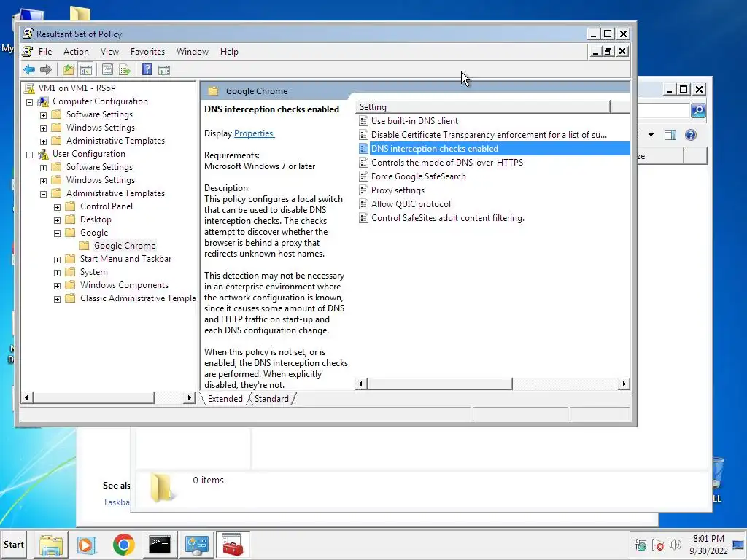Image resolution: width=747 pixels, height=560 pixels.
Task: Open the Help menu
Action: click(x=229, y=52)
